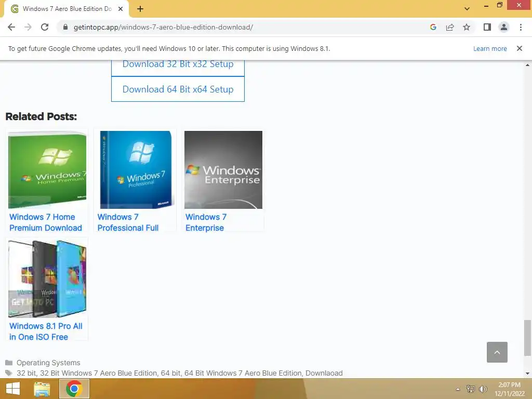Screen dimensions: 532x399
Task: Reload the current page
Action: tap(45, 27)
